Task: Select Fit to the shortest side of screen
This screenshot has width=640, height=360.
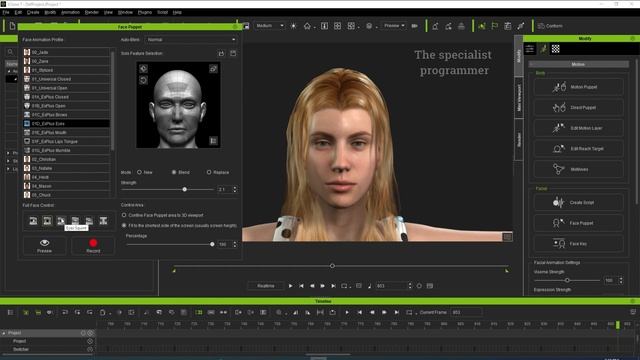Action: point(124,225)
